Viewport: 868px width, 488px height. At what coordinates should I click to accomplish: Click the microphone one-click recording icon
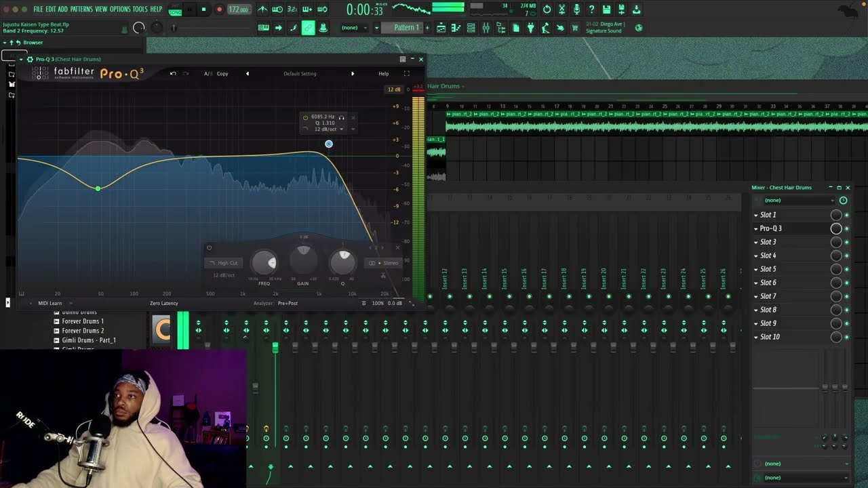point(576,9)
